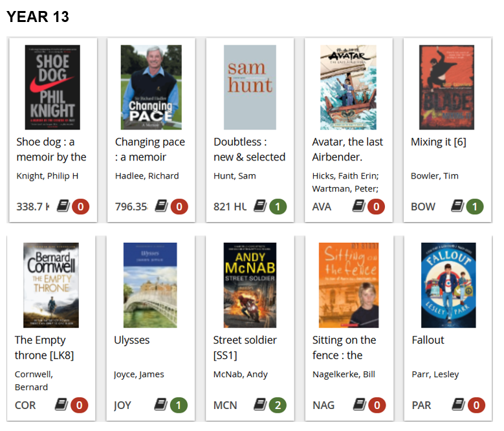Select author 'Knight, Philip H'

pos(47,176)
